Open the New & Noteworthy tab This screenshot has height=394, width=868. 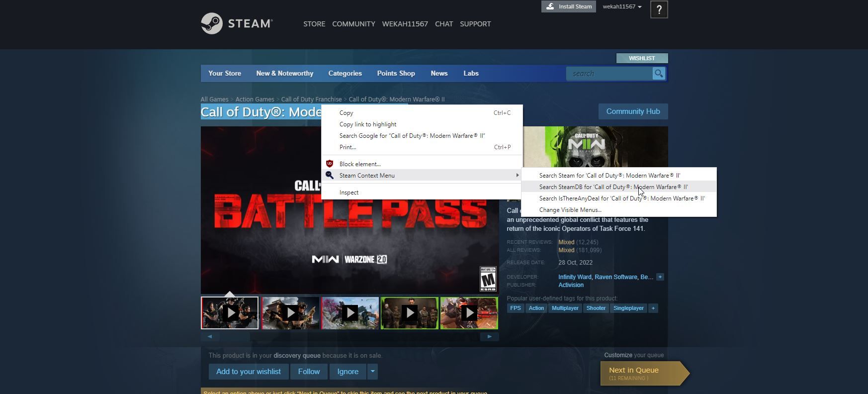pyautogui.click(x=285, y=74)
